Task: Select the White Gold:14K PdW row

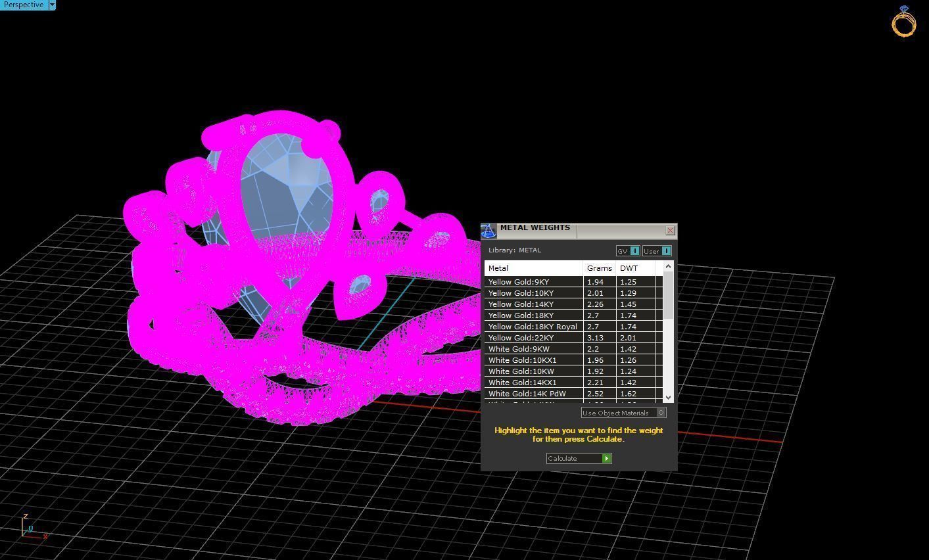Action: [x=573, y=394]
